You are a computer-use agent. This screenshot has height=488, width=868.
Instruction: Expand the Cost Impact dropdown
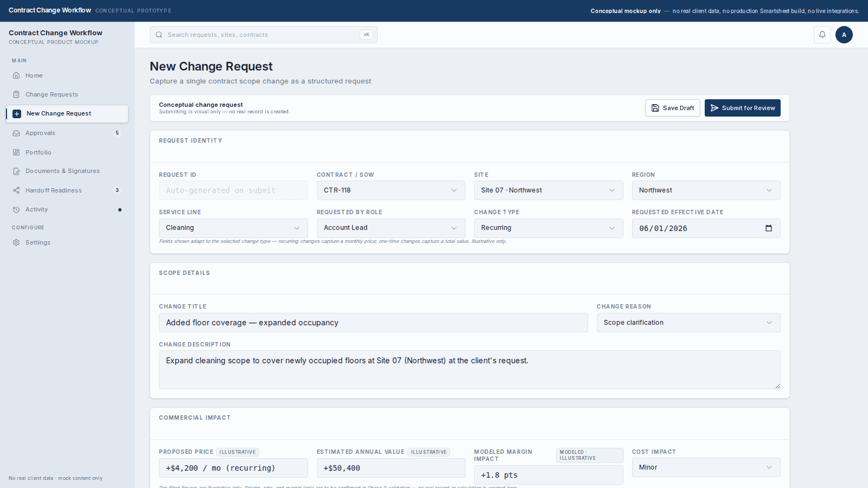[706, 467]
